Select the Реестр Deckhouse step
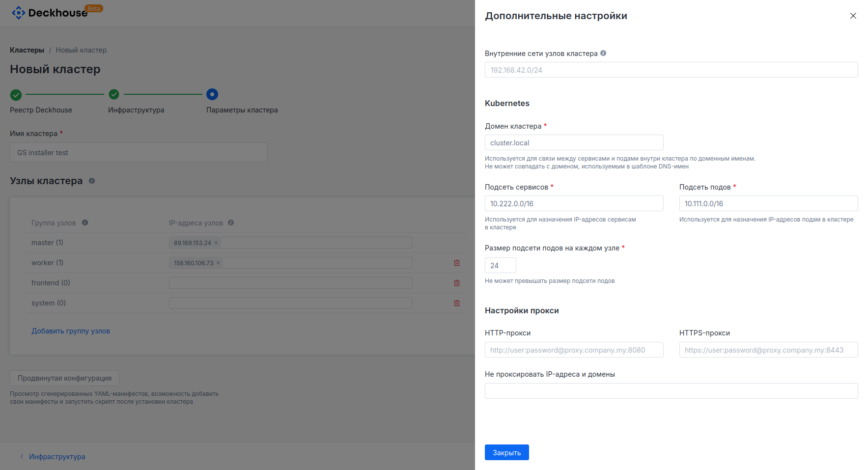868x470 pixels. click(16, 94)
